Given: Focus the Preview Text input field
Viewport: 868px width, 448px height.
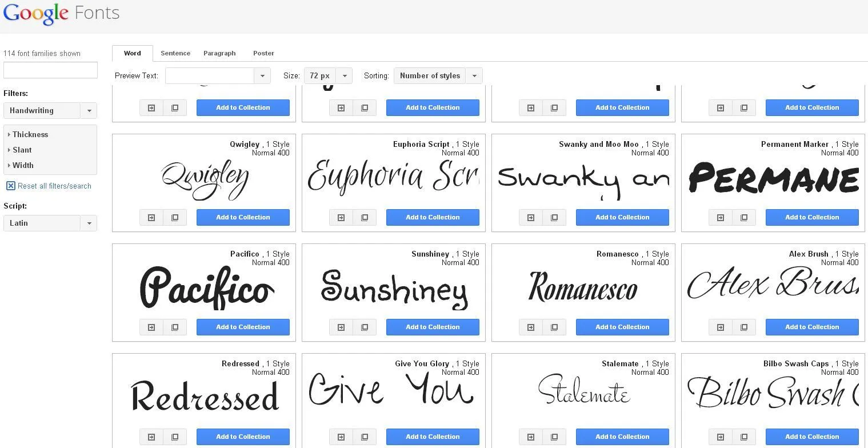Looking at the screenshot, I should (210, 75).
